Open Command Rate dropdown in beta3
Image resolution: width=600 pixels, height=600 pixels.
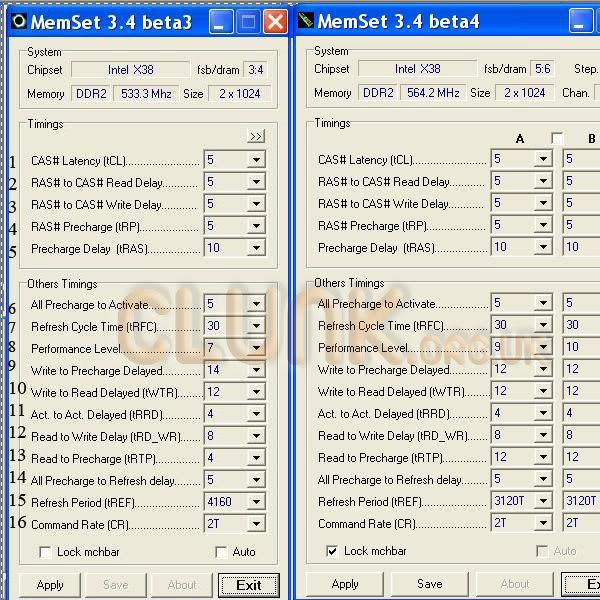click(256, 524)
